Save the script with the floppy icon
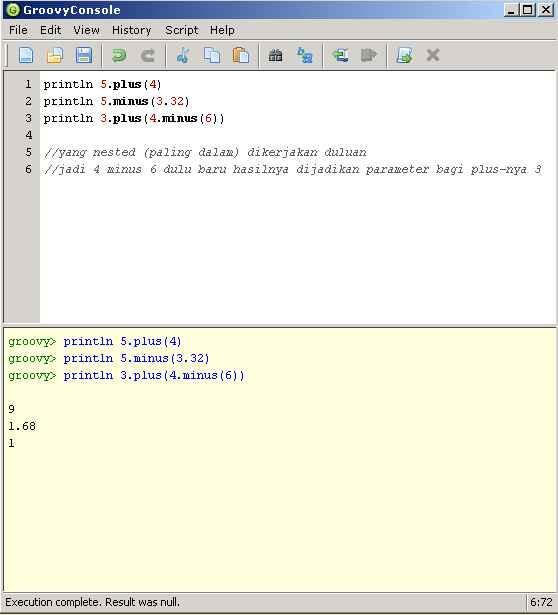The image size is (558, 615). 84,55
